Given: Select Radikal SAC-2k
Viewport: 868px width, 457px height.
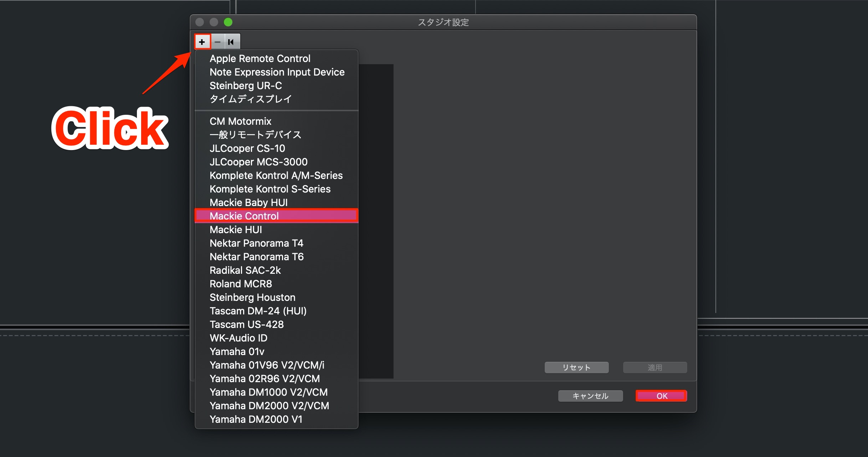Looking at the screenshot, I should [276, 270].
